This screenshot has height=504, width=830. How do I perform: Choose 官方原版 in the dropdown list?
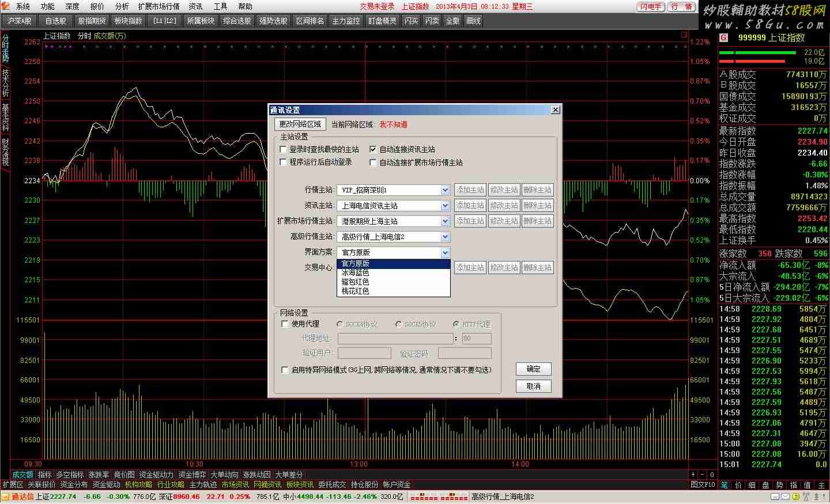pyautogui.click(x=394, y=264)
